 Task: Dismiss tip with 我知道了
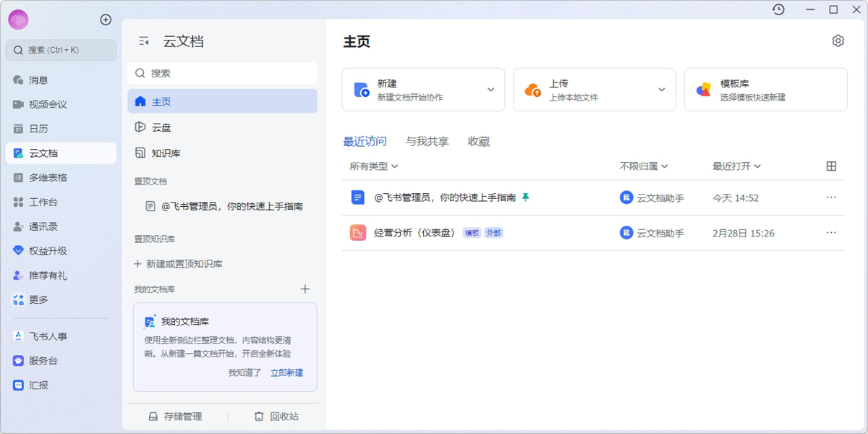244,373
